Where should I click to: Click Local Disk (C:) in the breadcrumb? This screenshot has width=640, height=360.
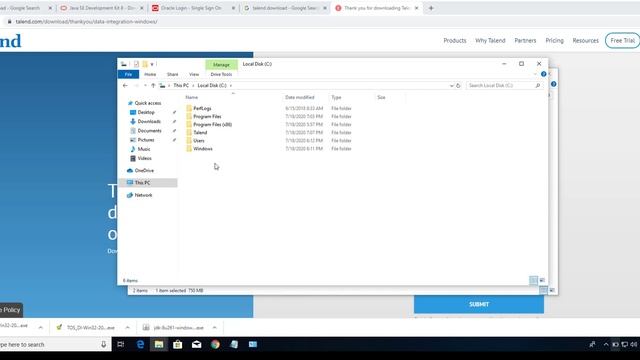[x=212, y=85]
